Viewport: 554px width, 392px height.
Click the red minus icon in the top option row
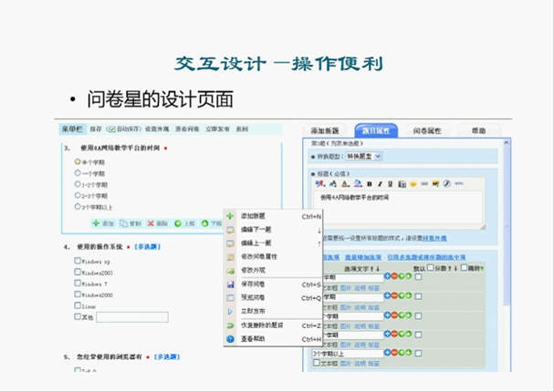[394, 276]
